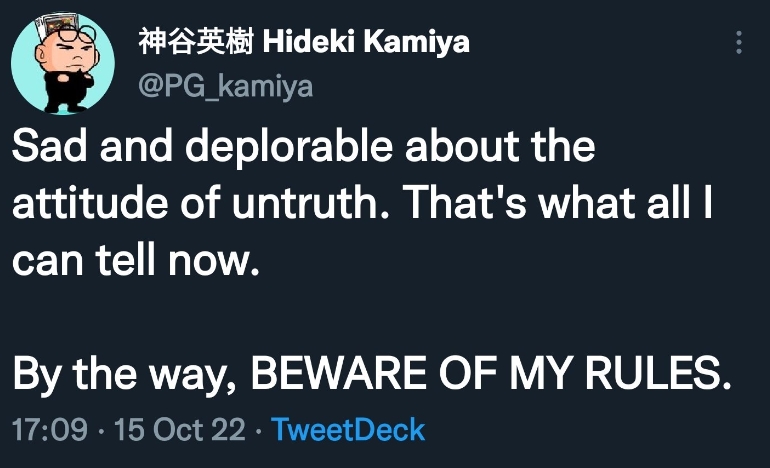Screen dimensions: 770x468
Task: Click the "Hideki Kamiya" display name
Action: point(366,41)
